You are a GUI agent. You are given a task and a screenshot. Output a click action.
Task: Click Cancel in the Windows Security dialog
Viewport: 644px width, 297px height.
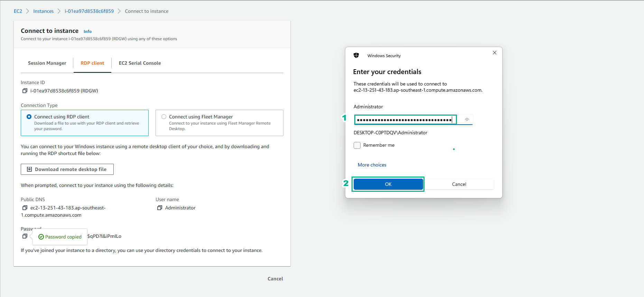coord(459,184)
